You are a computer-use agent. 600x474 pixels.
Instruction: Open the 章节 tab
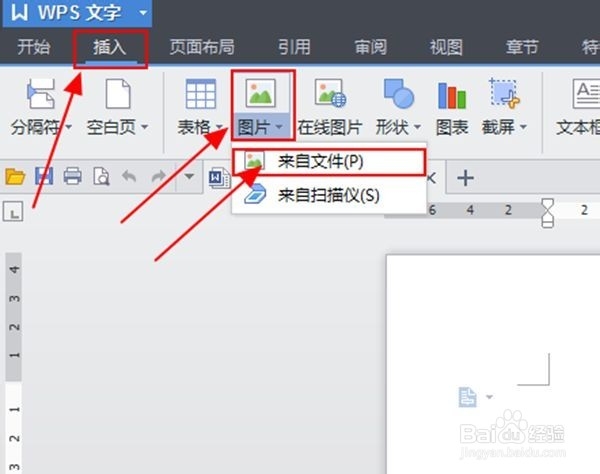coord(522,47)
